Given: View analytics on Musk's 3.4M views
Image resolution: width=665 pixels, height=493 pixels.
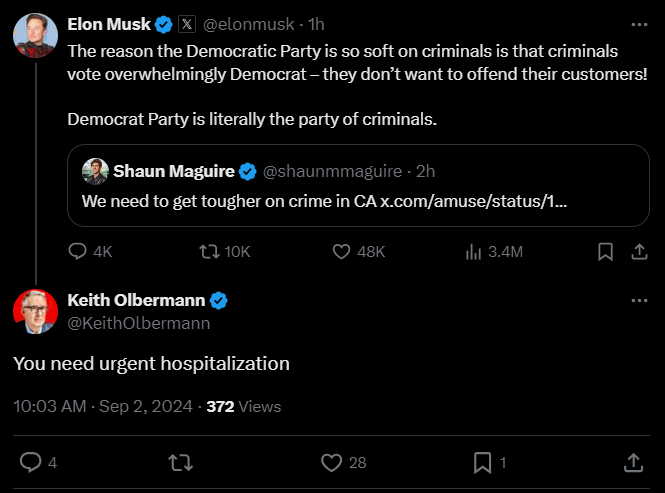Looking at the screenshot, I should pyautogui.click(x=475, y=251).
